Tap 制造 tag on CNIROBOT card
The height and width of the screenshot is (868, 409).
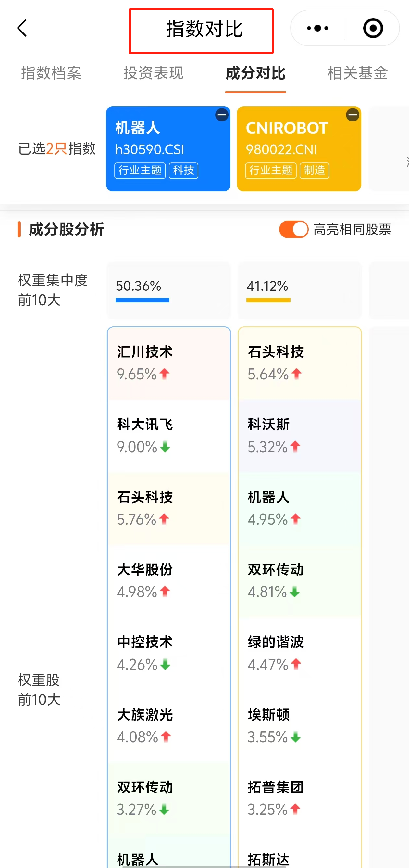[315, 171]
